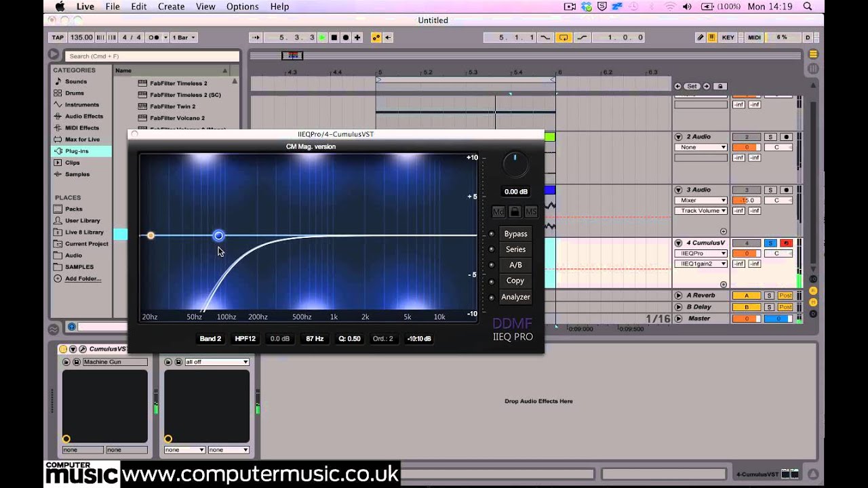Unsolo the 4 CumulusV track
The width and height of the screenshot is (868, 488).
pyautogui.click(x=769, y=243)
